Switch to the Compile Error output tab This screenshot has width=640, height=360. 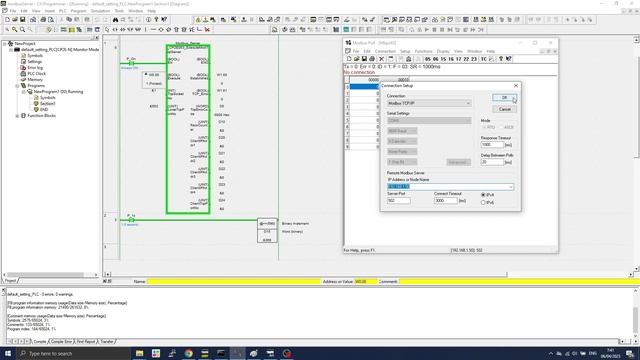[x=62, y=341]
